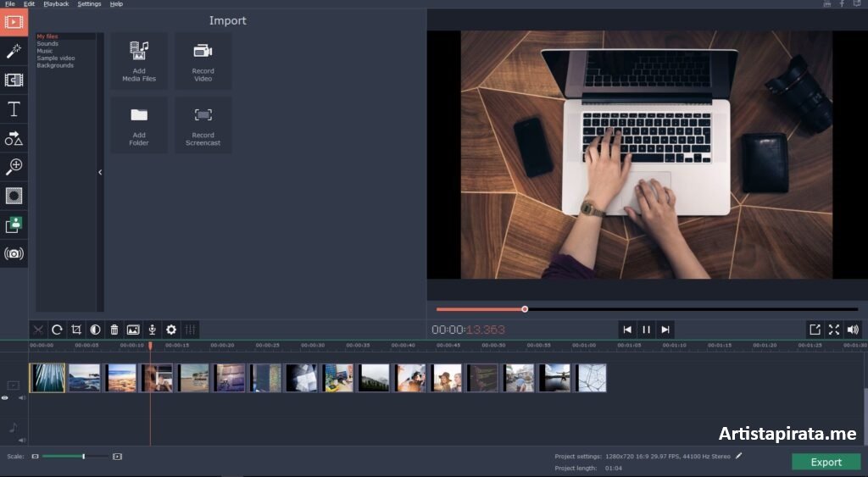Screen dimensions: 868x477
Task: Click the red playhead marker on the ruler
Action: [x=150, y=346]
